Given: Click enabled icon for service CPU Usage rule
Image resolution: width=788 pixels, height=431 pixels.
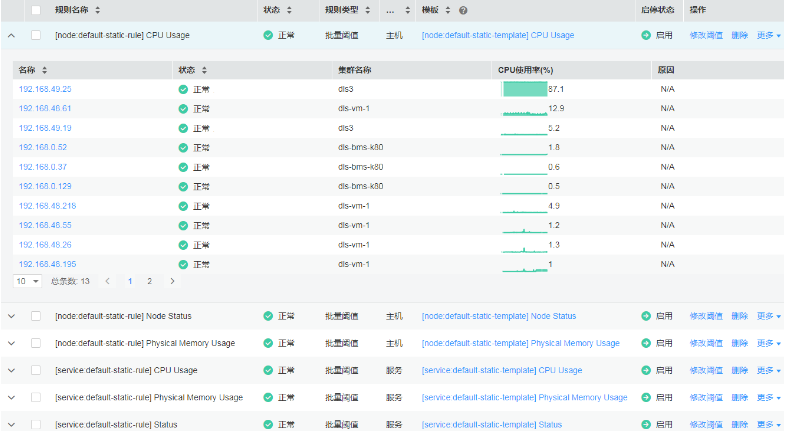Looking at the screenshot, I should (x=646, y=370).
